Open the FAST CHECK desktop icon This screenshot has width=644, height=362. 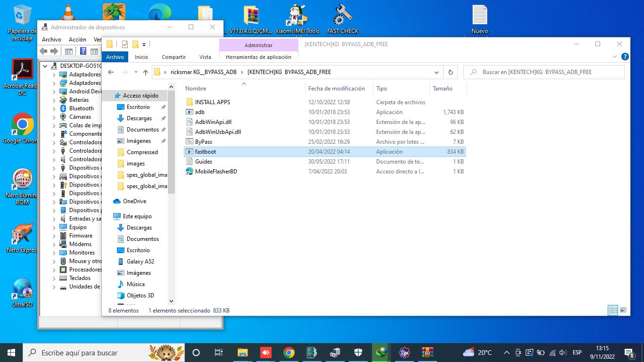[x=343, y=20]
